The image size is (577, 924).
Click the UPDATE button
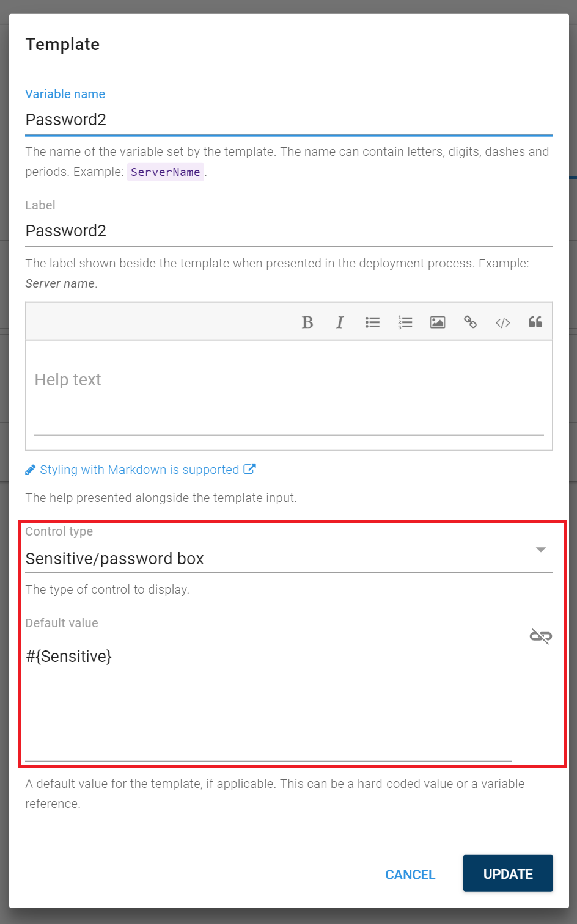click(508, 873)
